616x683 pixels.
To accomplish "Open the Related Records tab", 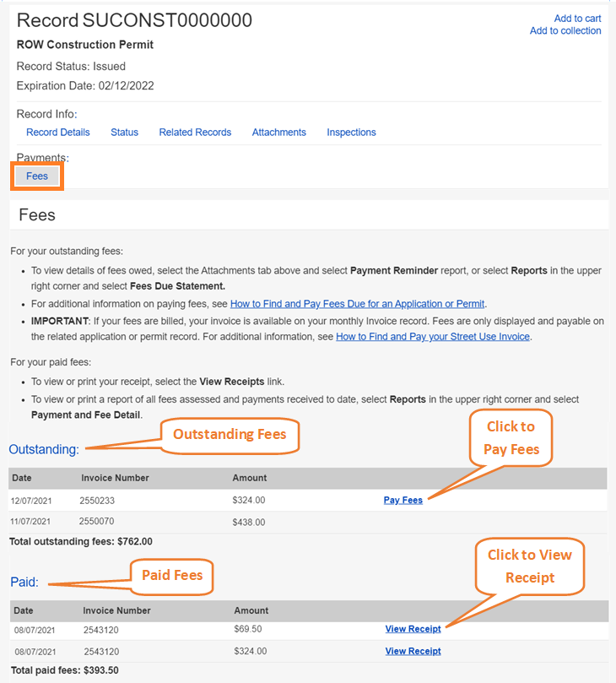I will click(x=195, y=133).
